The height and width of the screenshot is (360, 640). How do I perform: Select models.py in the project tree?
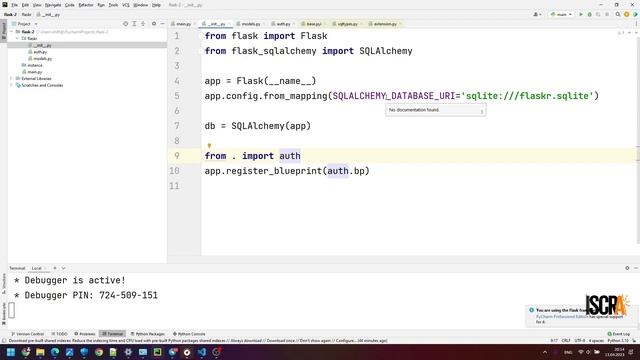coord(40,58)
